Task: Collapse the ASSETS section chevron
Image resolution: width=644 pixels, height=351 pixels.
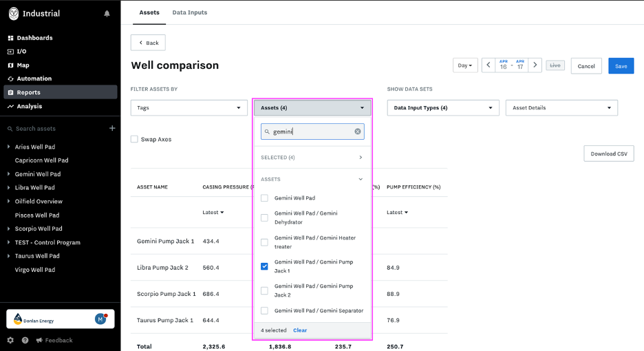Action: (361, 179)
